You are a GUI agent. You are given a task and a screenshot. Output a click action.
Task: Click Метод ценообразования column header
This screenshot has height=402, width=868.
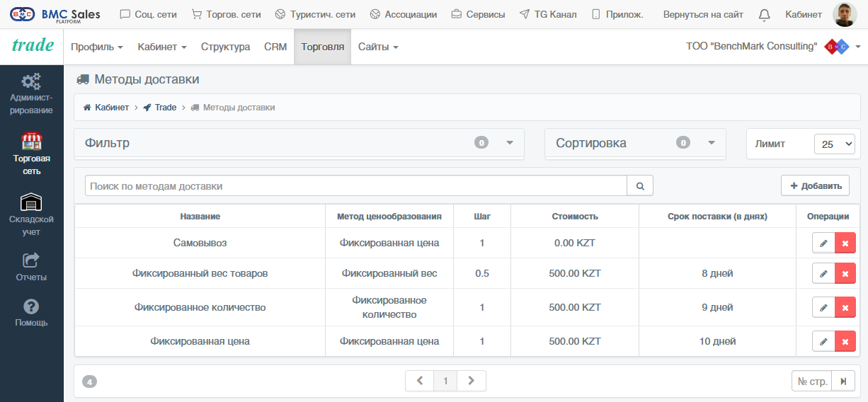[x=389, y=217]
